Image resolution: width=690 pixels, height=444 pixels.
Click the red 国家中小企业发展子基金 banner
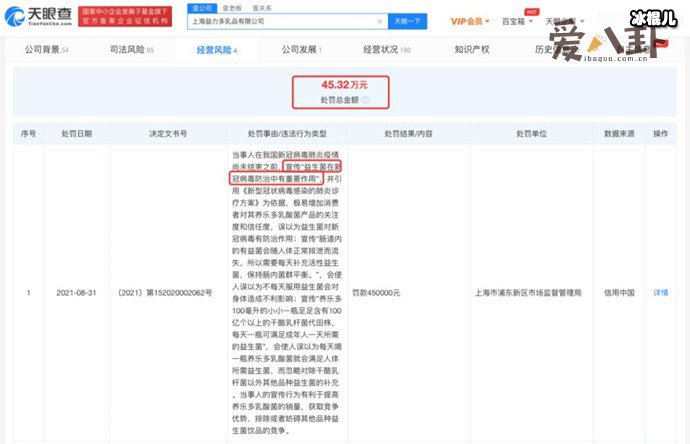(125, 16)
